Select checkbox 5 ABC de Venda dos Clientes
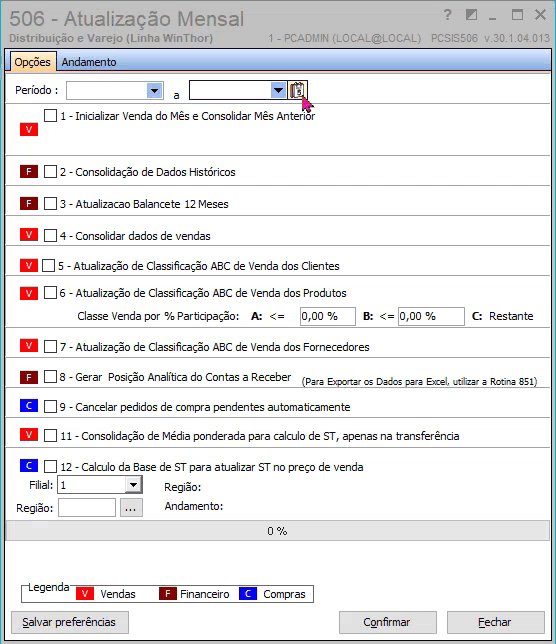Screen dimensions: 556x644 coord(48,266)
